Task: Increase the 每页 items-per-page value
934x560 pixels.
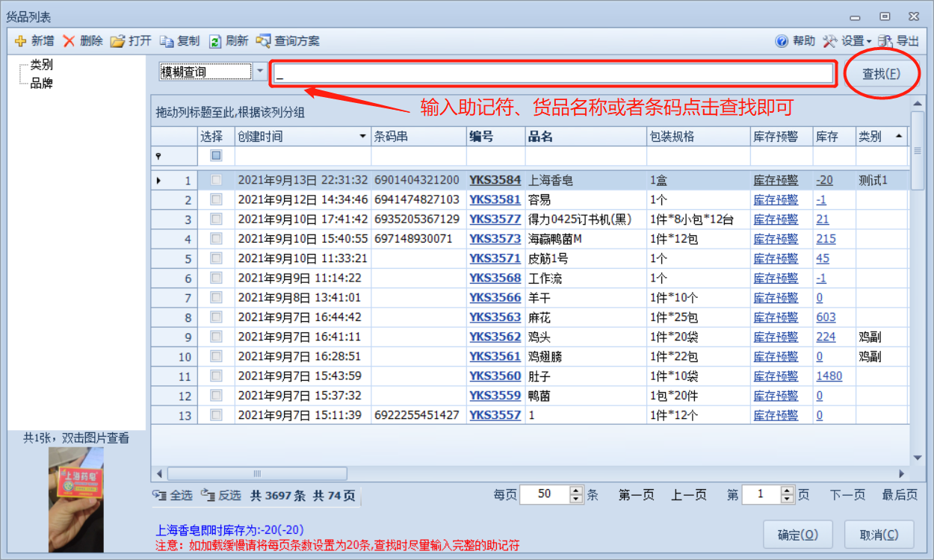Action: (x=576, y=490)
